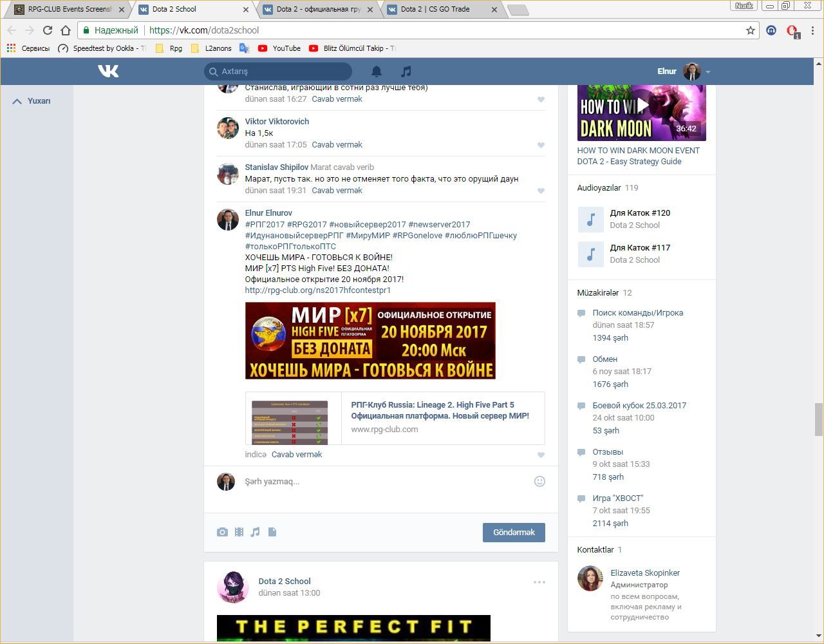Bookmark this page with star icon
The width and height of the screenshot is (824, 644).
[x=751, y=30]
